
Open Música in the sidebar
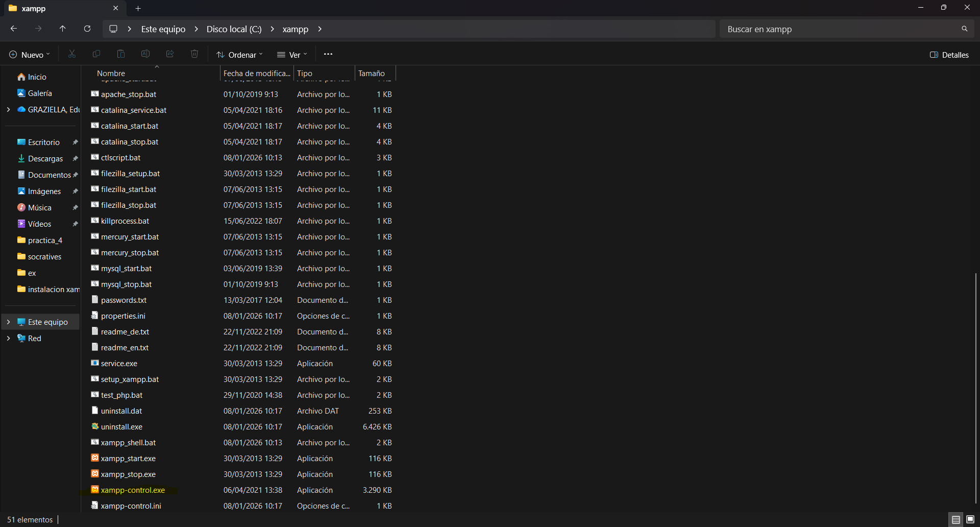39,208
